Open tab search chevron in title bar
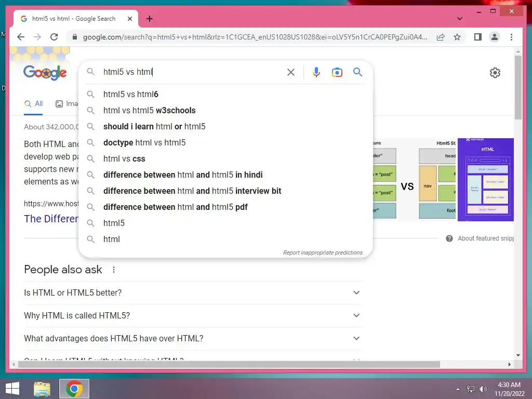Image resolution: width=532 pixels, height=399 pixels. (459, 19)
